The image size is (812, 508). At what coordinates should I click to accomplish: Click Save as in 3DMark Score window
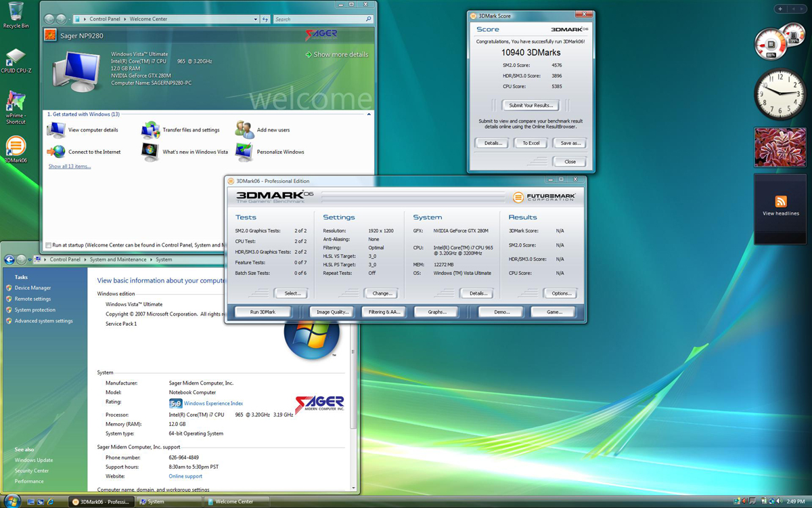click(x=570, y=143)
